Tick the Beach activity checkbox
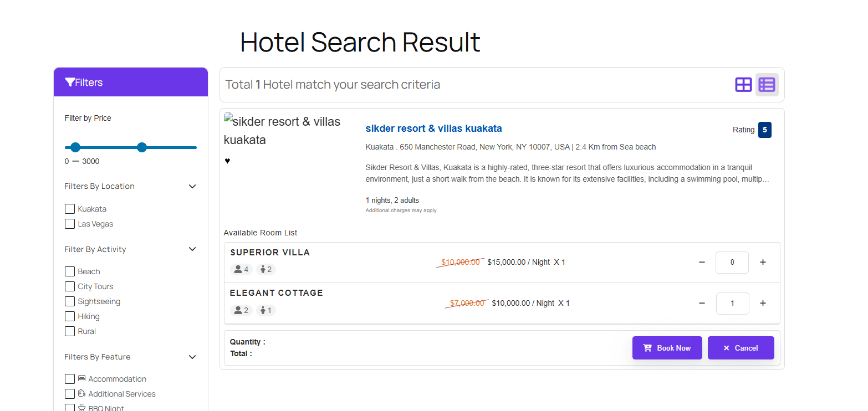The width and height of the screenshot is (868, 411). pyautogui.click(x=70, y=271)
